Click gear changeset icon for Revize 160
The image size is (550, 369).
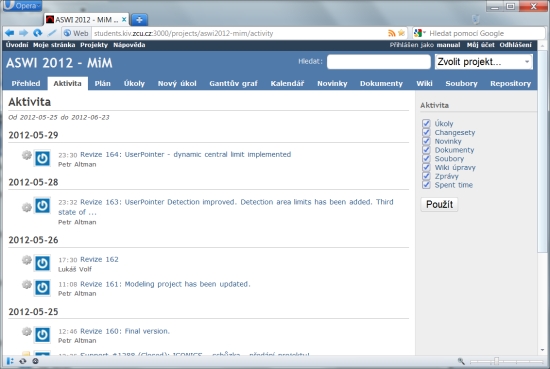click(x=27, y=331)
